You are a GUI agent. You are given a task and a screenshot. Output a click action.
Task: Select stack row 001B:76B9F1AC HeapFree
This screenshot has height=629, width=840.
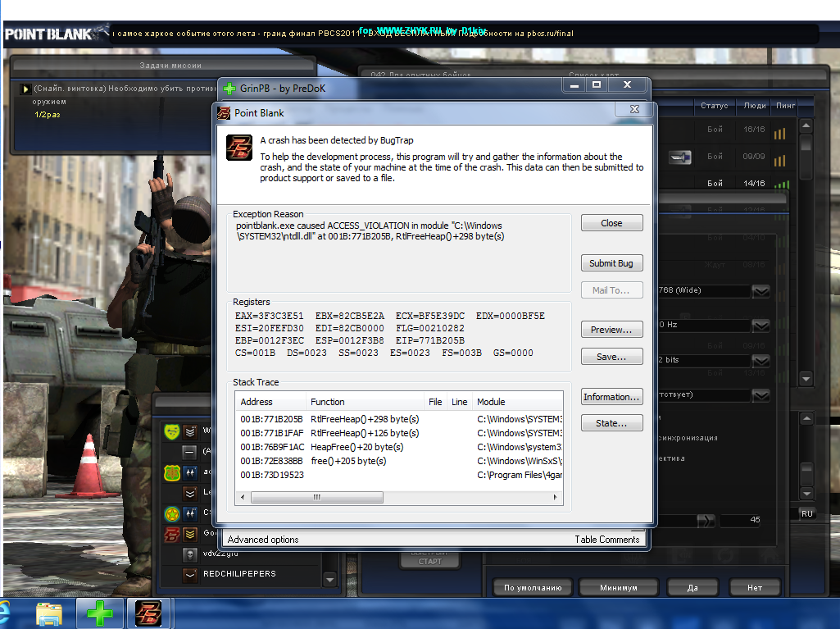(x=399, y=447)
